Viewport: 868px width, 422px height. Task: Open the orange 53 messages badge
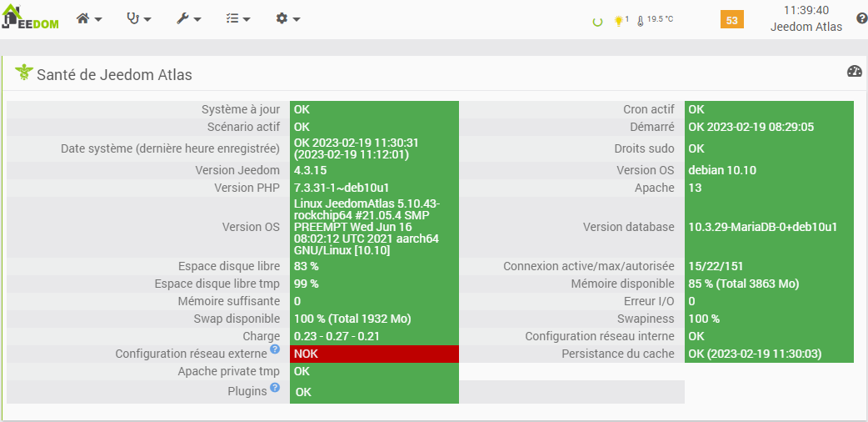[x=731, y=20]
